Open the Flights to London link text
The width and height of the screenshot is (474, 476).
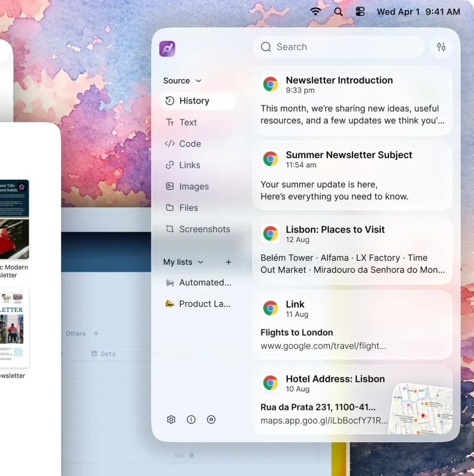297,332
